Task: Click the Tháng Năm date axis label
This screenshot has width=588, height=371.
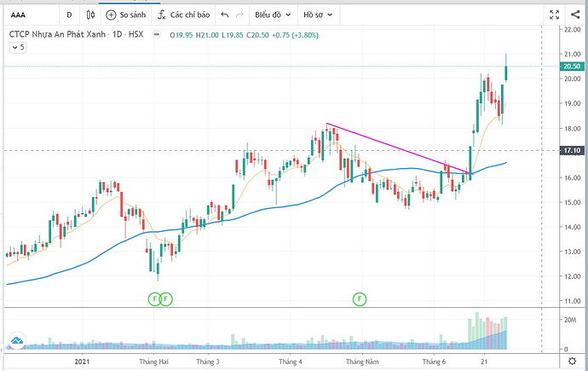Action: (x=362, y=362)
